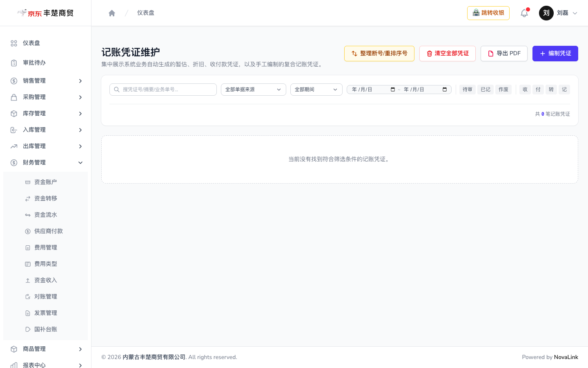Viewport: 588px width, 368px height.
Task: Click the 资金流水 arrows icon
Action: pos(28,215)
